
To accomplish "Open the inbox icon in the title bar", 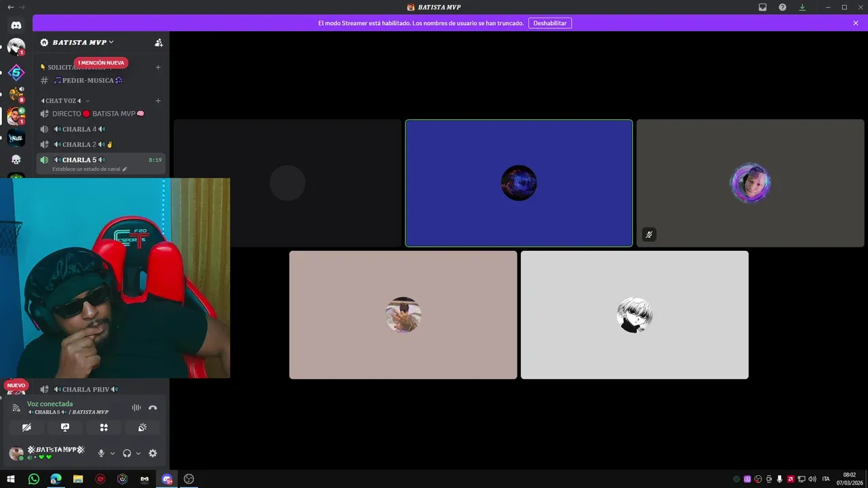I will tap(763, 7).
